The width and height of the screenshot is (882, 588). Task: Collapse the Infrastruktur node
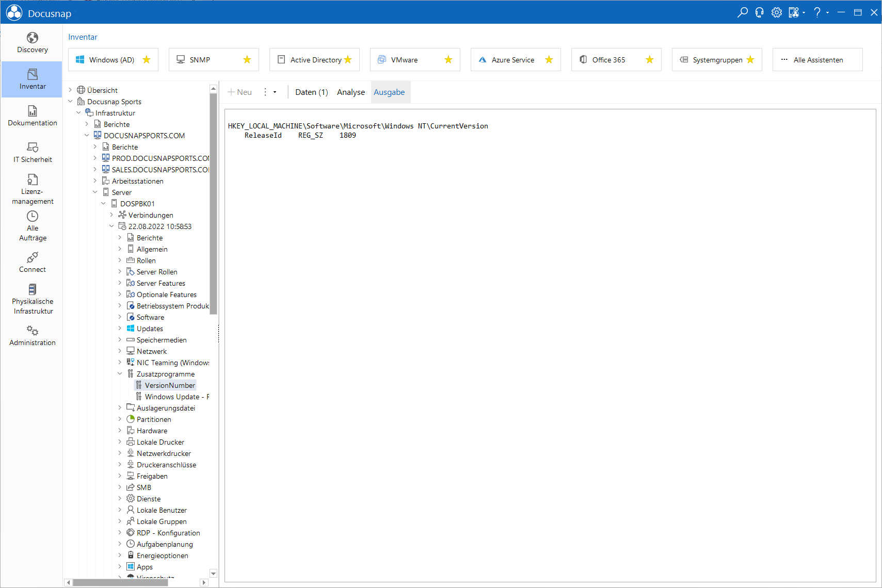[x=79, y=113]
